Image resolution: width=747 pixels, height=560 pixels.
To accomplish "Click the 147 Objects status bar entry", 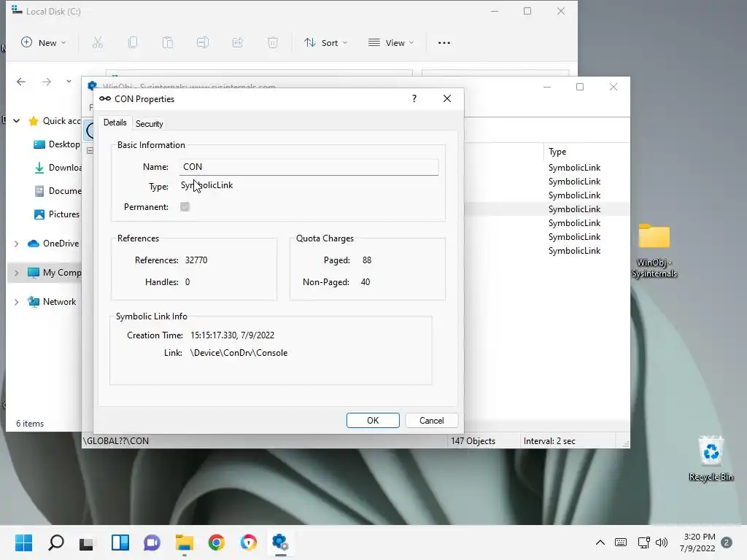I will point(473,441).
